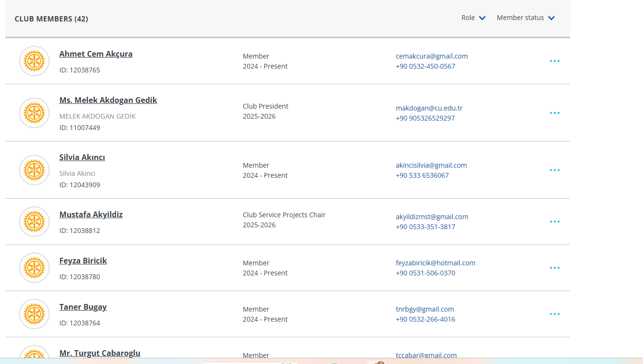Click email feyzabiricik@hotmail.com
Image resolution: width=643 pixels, height=364 pixels.
point(435,263)
